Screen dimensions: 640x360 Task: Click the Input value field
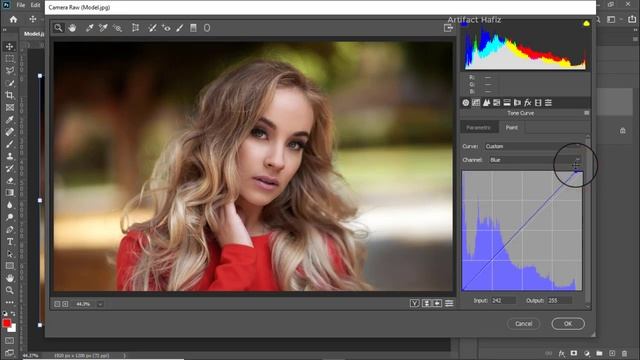tap(503, 300)
